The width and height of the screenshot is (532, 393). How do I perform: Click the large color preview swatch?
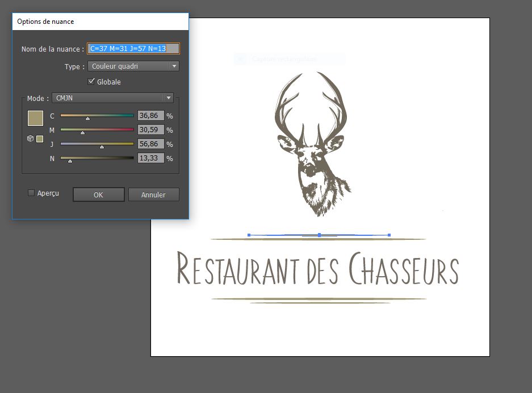(x=35, y=118)
